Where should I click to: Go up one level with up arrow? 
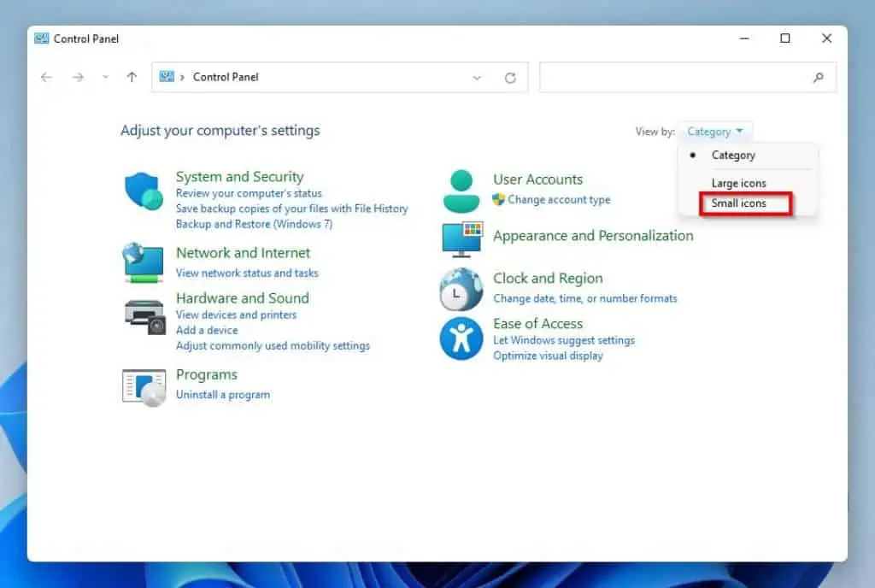[x=132, y=77]
